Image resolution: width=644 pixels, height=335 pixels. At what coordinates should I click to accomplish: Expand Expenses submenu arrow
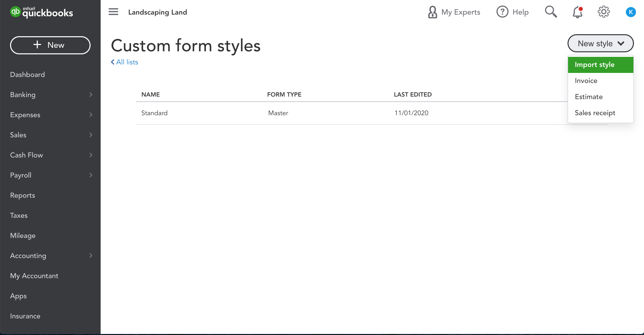pyautogui.click(x=91, y=115)
